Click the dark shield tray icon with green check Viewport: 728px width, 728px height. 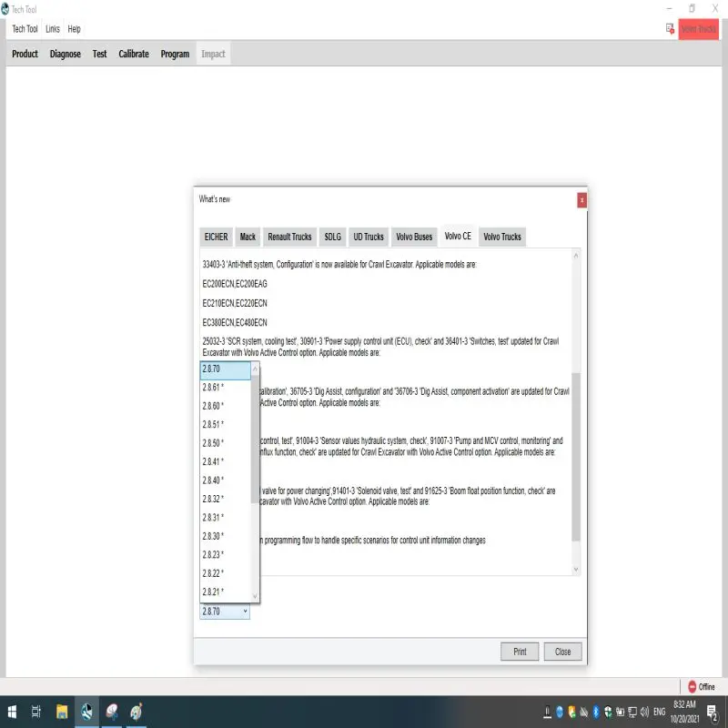click(x=608, y=712)
